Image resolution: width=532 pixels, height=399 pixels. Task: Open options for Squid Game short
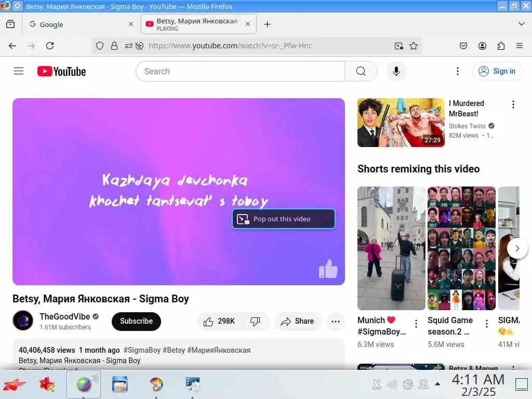point(486,323)
